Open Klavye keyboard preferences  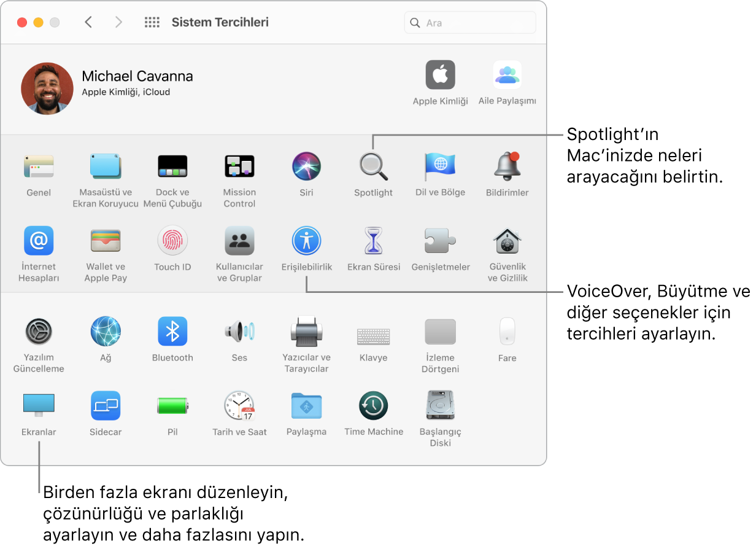click(373, 336)
